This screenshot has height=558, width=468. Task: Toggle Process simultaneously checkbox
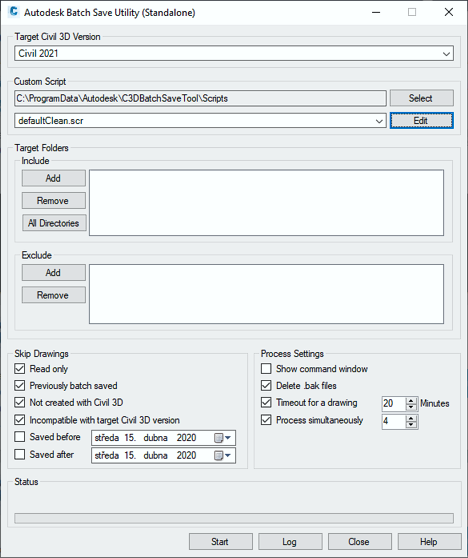tap(266, 420)
